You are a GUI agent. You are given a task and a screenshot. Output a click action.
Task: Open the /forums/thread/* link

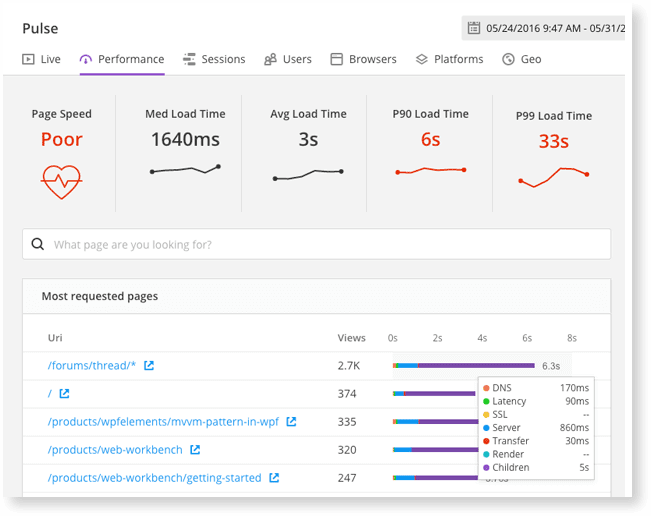pyautogui.click(x=92, y=366)
